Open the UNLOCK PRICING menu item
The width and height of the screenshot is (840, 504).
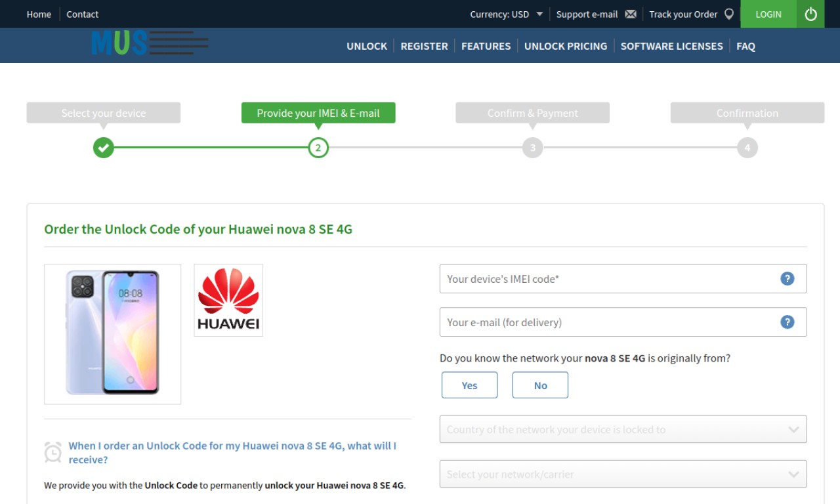pos(566,46)
